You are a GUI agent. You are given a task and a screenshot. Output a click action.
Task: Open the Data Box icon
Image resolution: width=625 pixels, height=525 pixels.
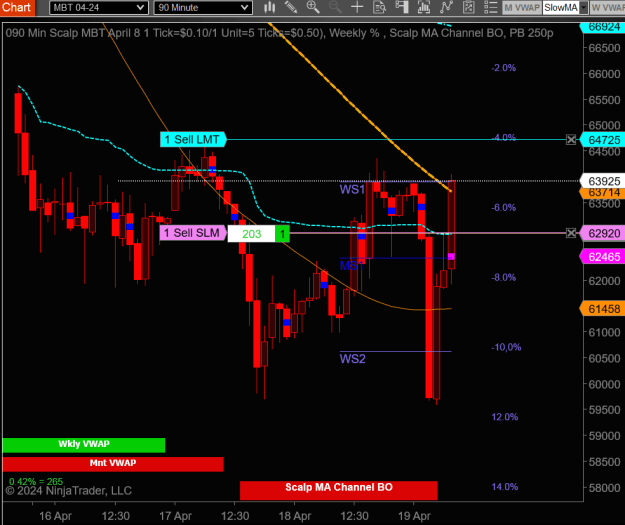pyautogui.click(x=379, y=7)
